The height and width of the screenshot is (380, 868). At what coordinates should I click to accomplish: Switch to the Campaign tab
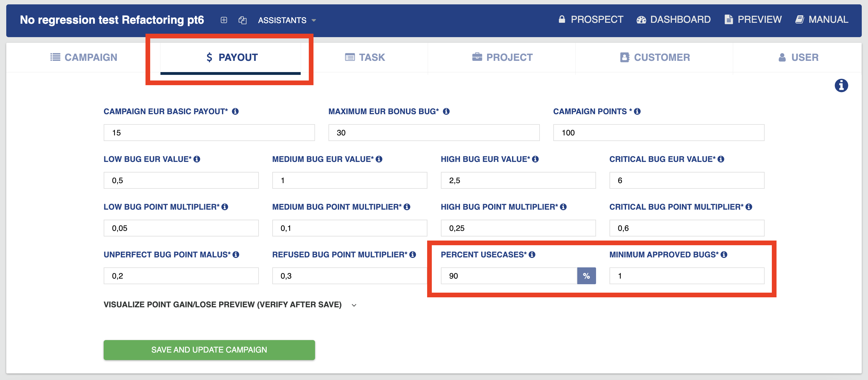[84, 57]
